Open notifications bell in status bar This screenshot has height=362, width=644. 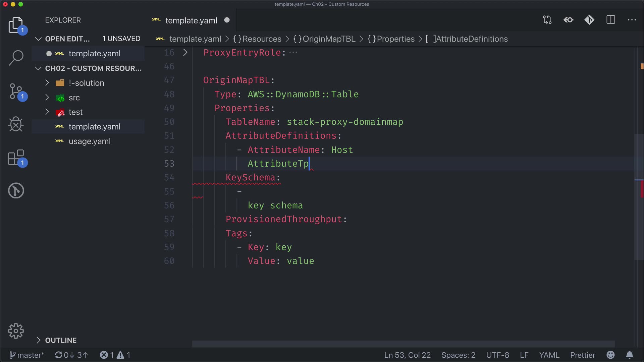coord(629,355)
